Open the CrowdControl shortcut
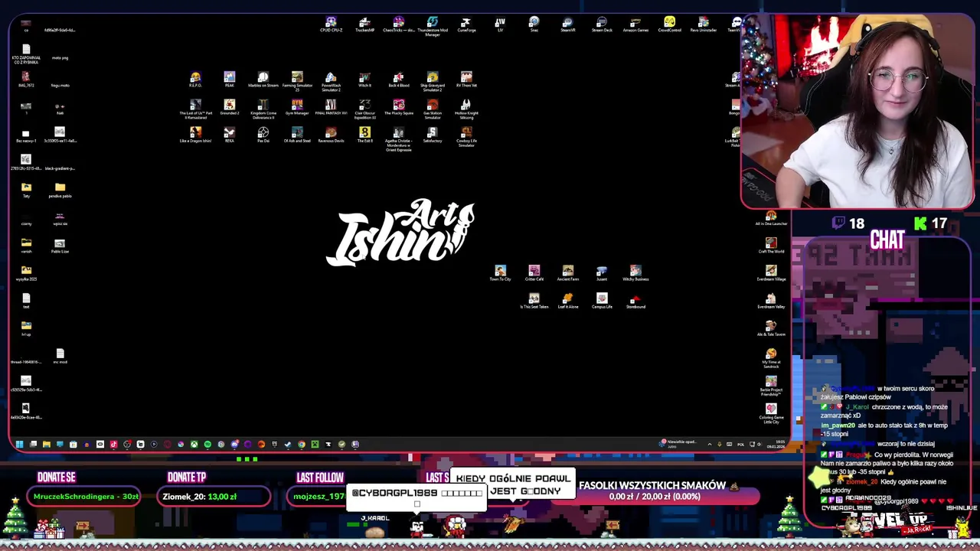This screenshot has width=980, height=551. [669, 24]
